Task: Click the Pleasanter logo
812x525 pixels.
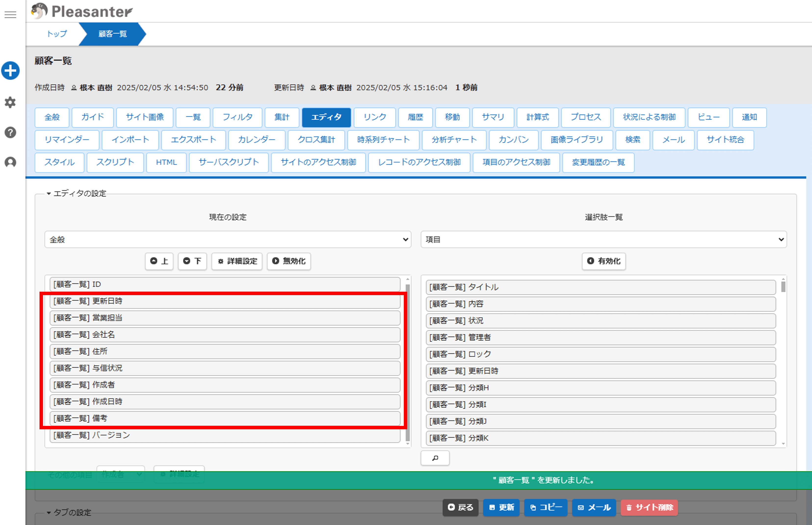Action: pos(82,11)
